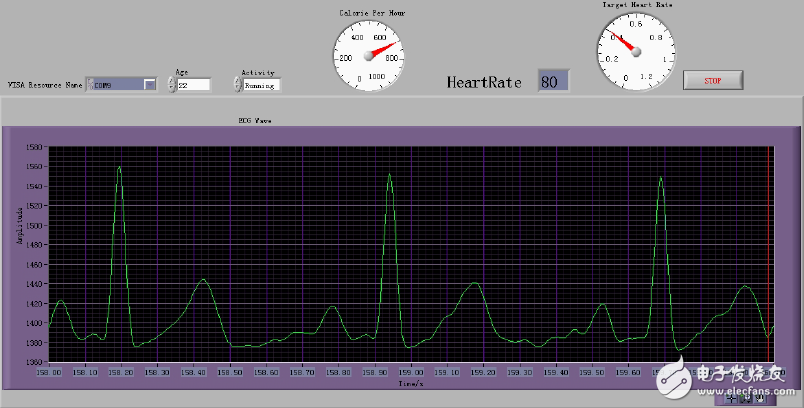Open the VISA Resource Name dropdown arrow
This screenshot has width=804, height=408.
coord(149,85)
